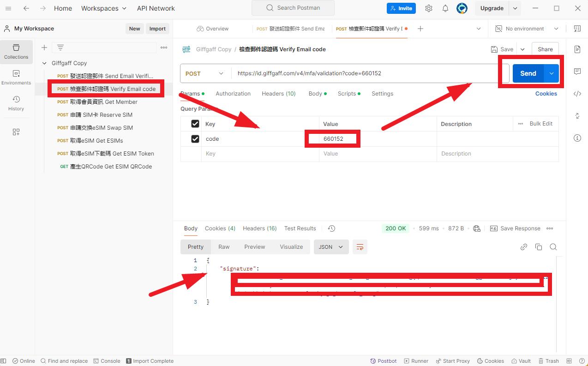Image resolution: width=588 pixels, height=366 pixels.
Task: Open the documentation panel icon
Action: pos(577,49)
